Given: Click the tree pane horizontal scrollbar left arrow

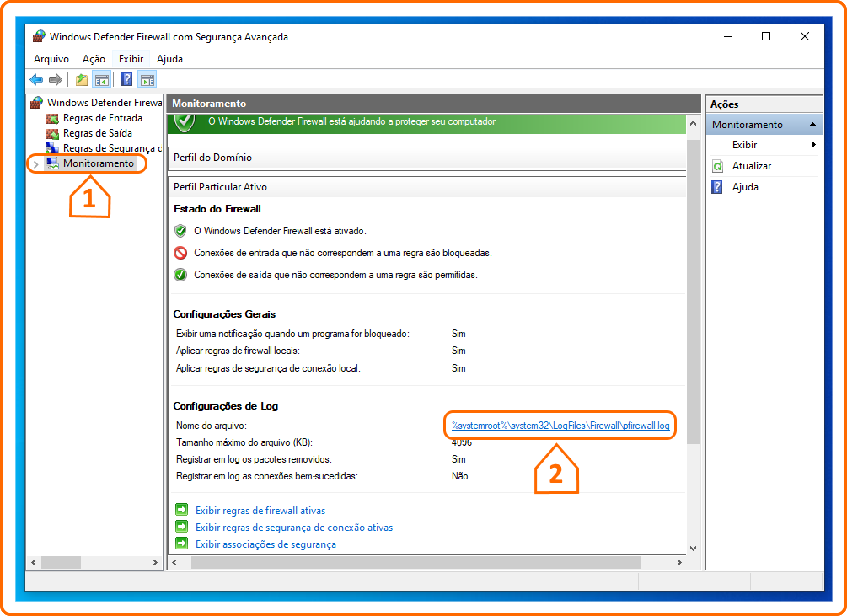Looking at the screenshot, I should point(34,563).
